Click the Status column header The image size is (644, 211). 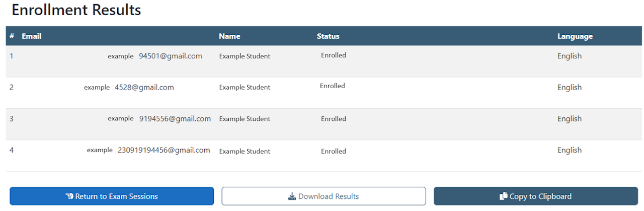pyautogui.click(x=328, y=36)
